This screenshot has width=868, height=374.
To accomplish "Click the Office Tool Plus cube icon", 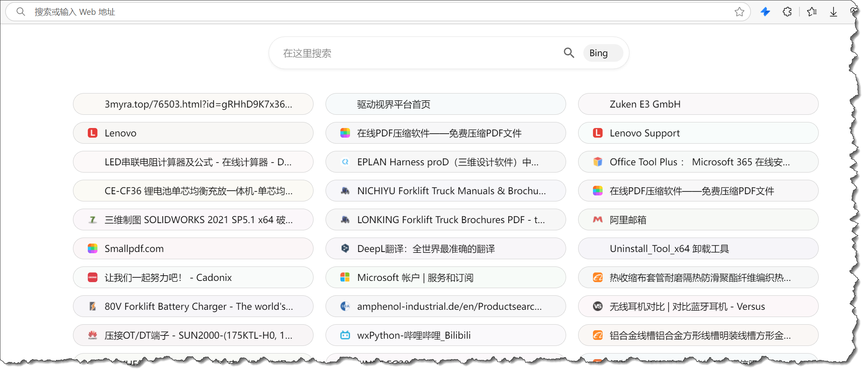I will pyautogui.click(x=598, y=162).
